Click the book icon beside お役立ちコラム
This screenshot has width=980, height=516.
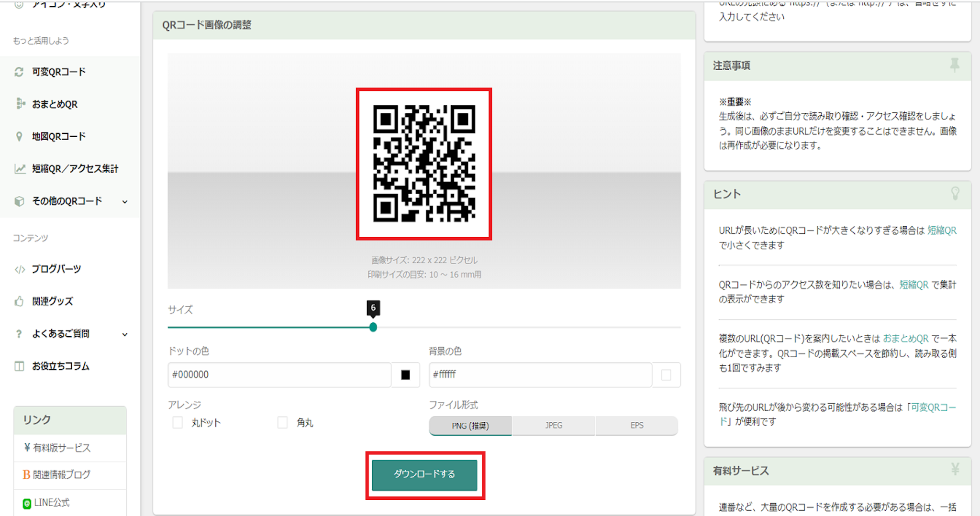pyautogui.click(x=19, y=366)
